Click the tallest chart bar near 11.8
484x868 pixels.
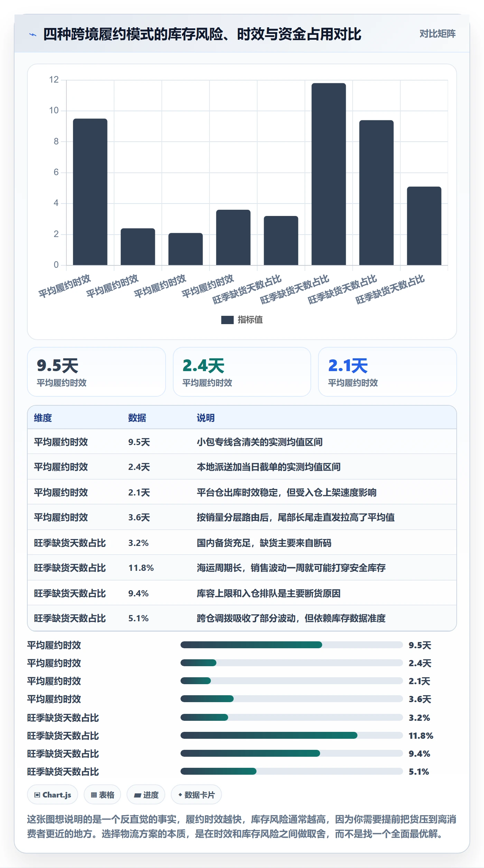pyautogui.click(x=328, y=174)
